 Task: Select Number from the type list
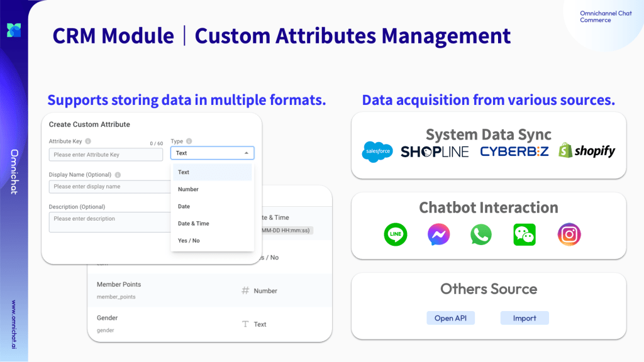pyautogui.click(x=188, y=189)
